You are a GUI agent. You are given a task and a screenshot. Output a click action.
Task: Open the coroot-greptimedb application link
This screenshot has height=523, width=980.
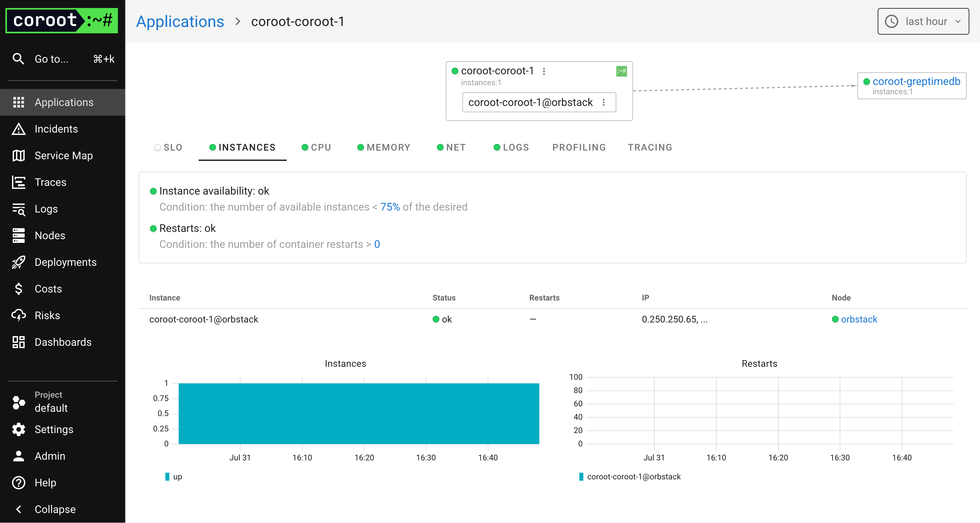pyautogui.click(x=916, y=81)
